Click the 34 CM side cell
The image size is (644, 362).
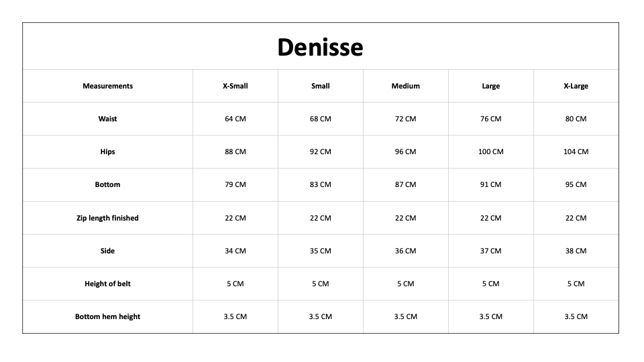coord(235,251)
